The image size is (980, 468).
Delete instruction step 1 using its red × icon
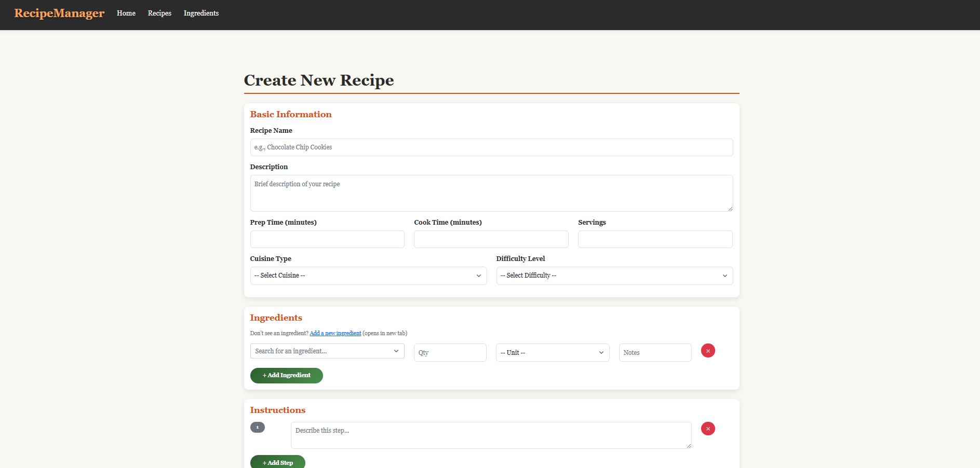point(708,429)
